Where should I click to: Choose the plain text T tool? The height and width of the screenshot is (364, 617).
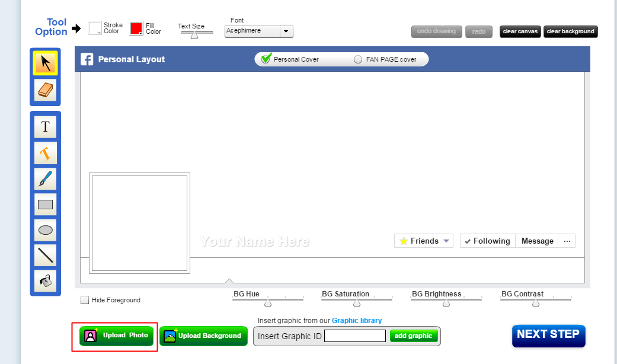click(45, 127)
